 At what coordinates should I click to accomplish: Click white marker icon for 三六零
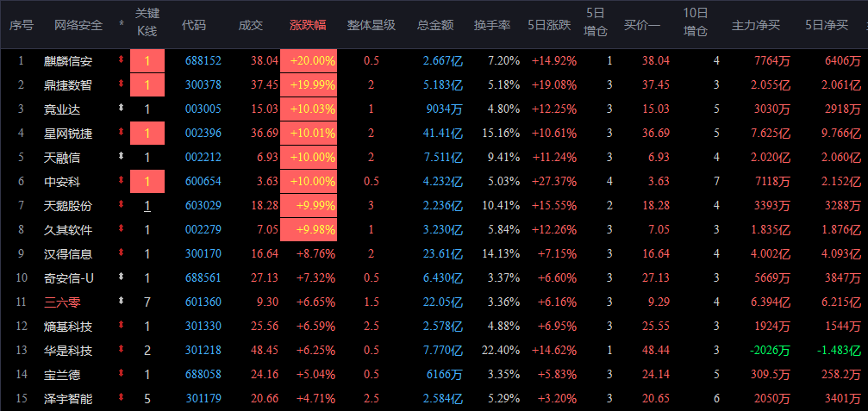tap(122, 302)
